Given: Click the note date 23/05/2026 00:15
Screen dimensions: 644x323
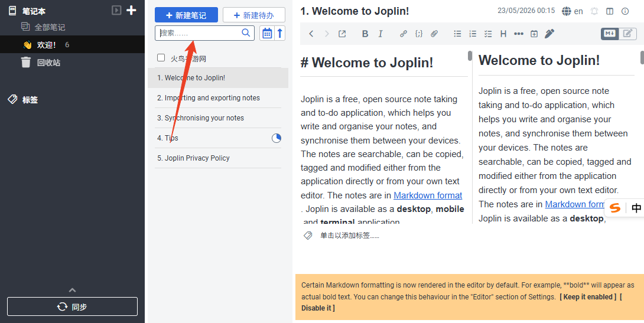Looking at the screenshot, I should tap(526, 11).
